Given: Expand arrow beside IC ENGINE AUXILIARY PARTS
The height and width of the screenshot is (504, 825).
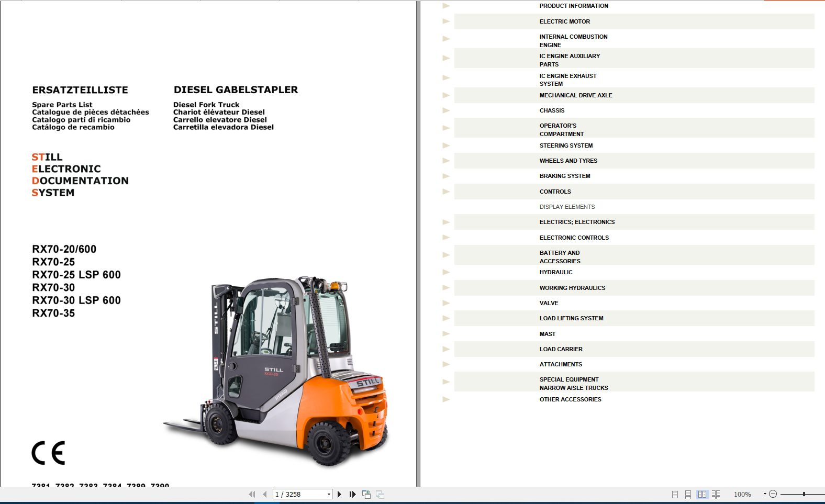Looking at the screenshot, I should point(446,58).
